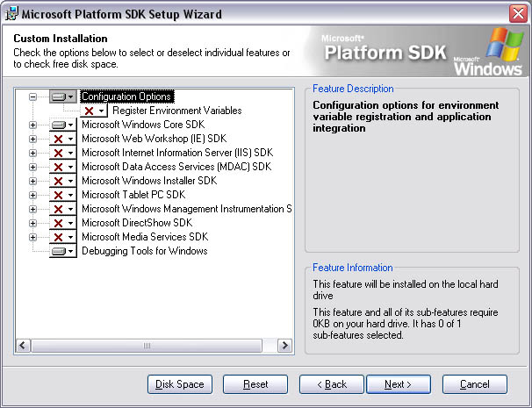Click the Reset button
532x408 pixels.
pos(255,384)
